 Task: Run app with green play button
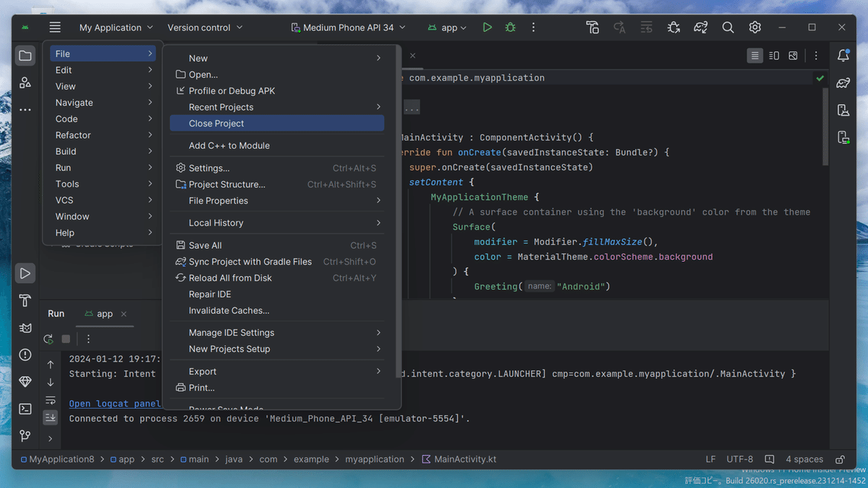[x=488, y=27]
